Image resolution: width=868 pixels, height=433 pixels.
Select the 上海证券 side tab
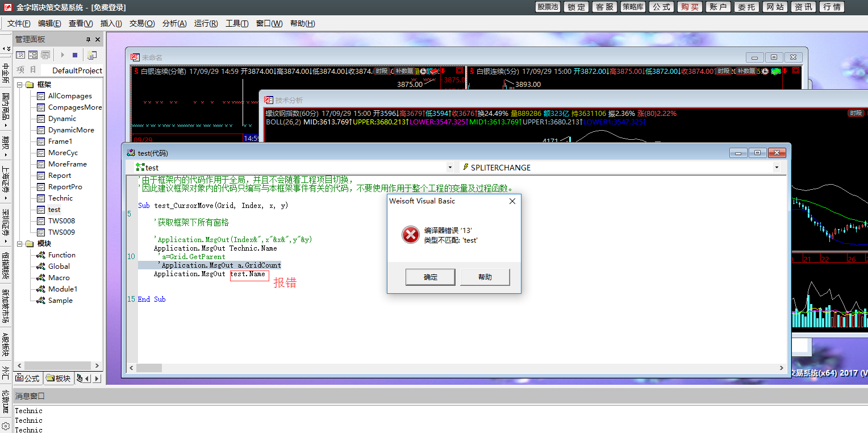(6, 182)
